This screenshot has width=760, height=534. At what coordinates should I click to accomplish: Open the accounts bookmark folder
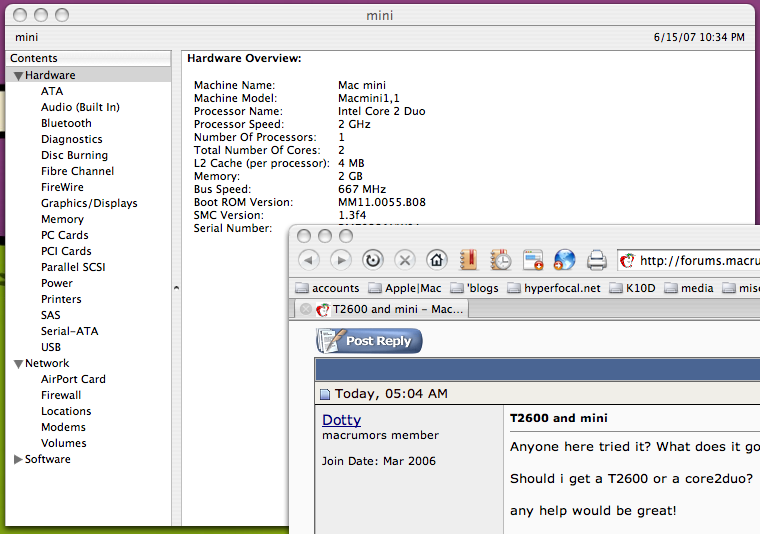point(327,288)
